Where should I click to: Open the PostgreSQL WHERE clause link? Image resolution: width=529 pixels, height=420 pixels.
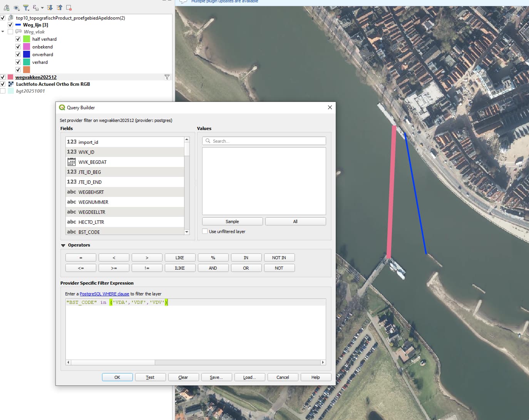[104, 294]
